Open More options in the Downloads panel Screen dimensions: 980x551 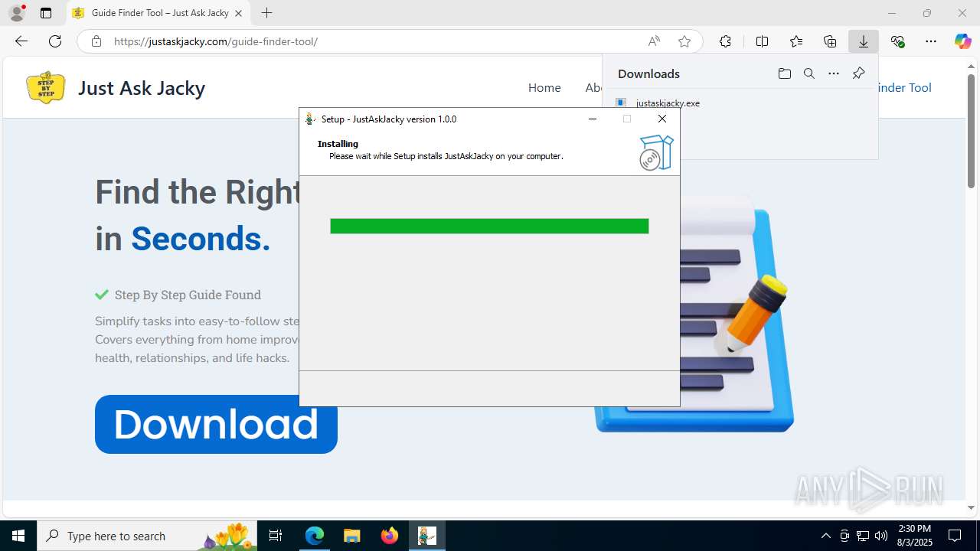(x=834, y=73)
